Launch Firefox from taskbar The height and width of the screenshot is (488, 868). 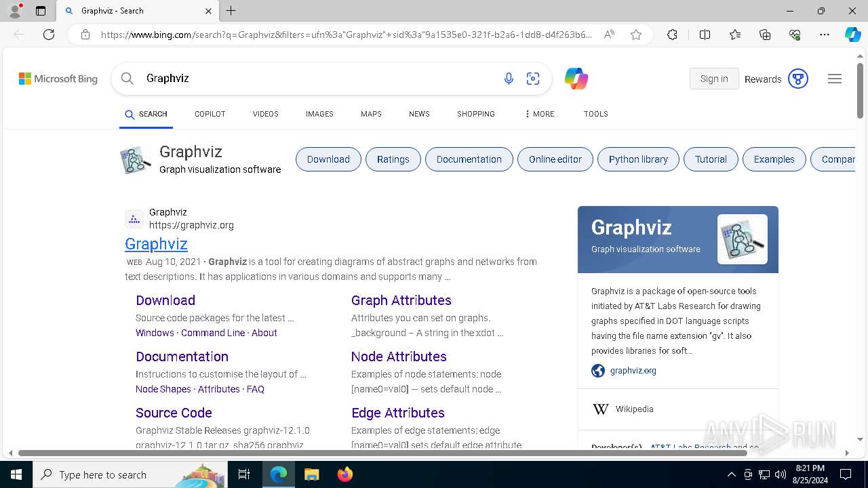[344, 474]
